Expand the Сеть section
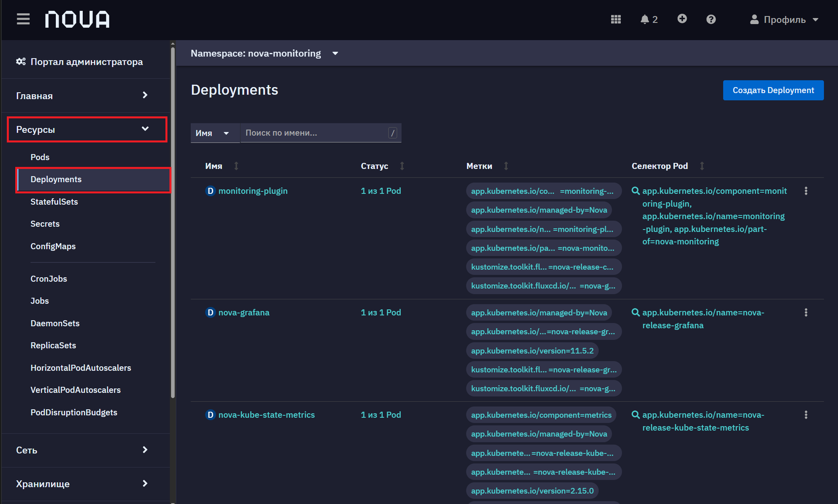838x504 pixels. click(x=82, y=450)
